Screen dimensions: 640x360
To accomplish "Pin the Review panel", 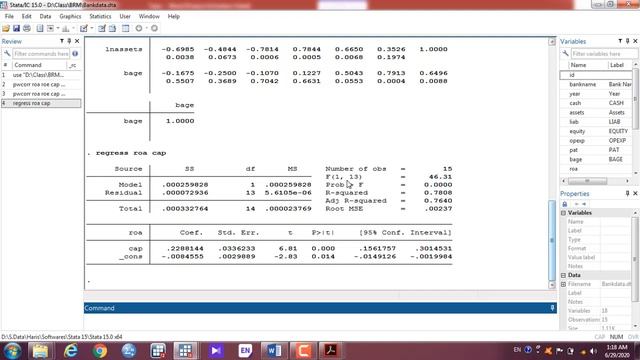I will (x=69, y=41).
